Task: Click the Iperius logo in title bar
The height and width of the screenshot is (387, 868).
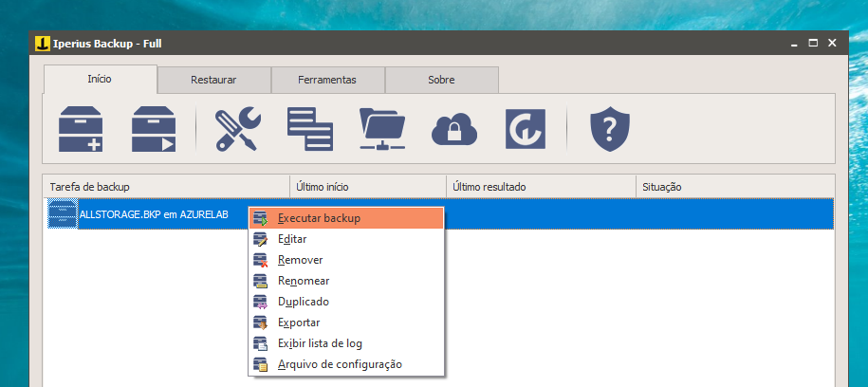Action: pyautogui.click(x=43, y=44)
